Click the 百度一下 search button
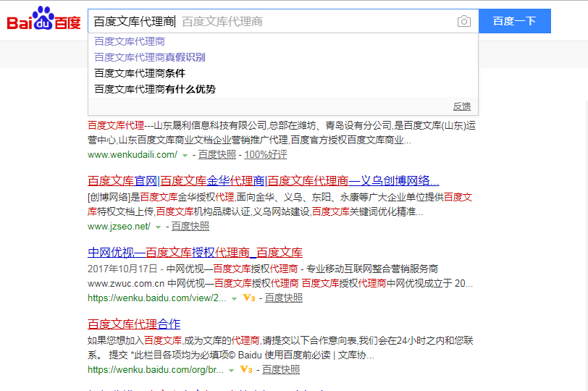 514,21
